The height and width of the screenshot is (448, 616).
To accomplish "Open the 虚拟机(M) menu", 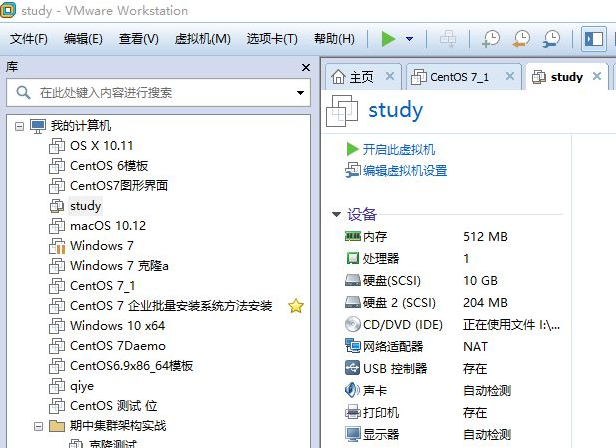I will click(202, 39).
